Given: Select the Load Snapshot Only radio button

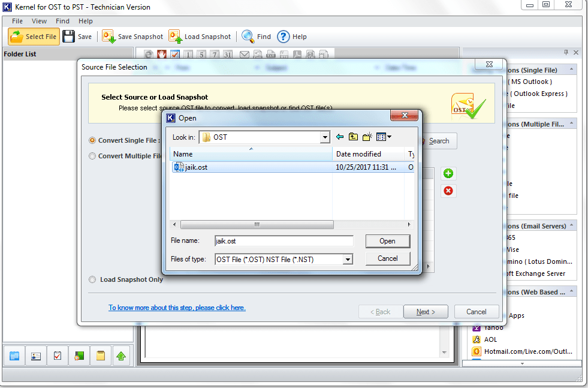Looking at the screenshot, I should tap(92, 279).
